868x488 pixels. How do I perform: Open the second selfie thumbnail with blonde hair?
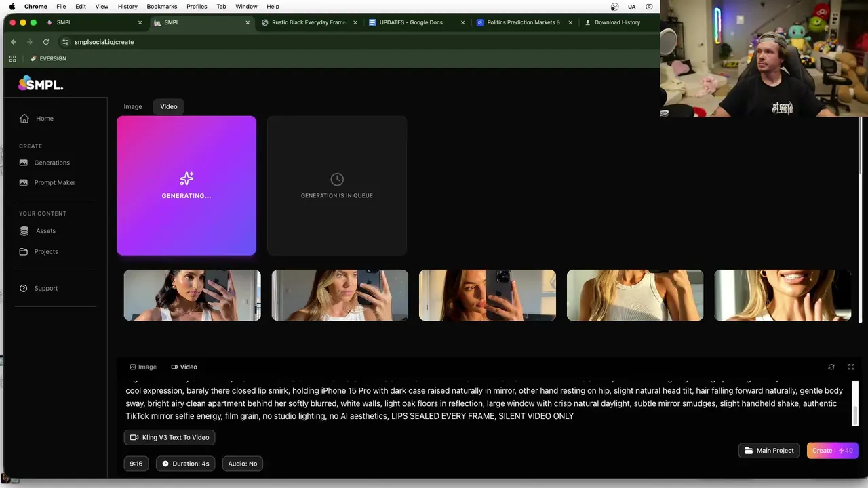[340, 295]
